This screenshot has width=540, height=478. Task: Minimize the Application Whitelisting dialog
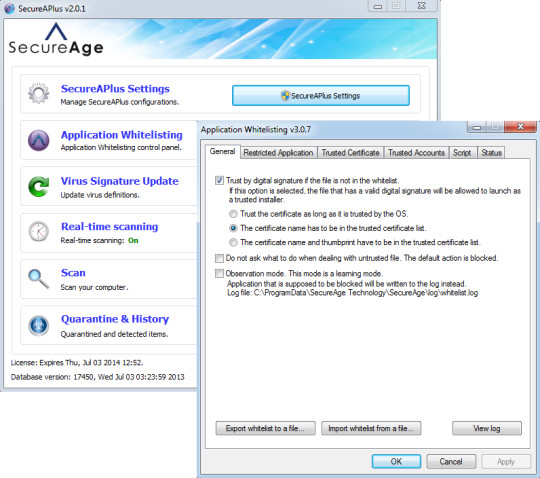pyautogui.click(x=477, y=127)
